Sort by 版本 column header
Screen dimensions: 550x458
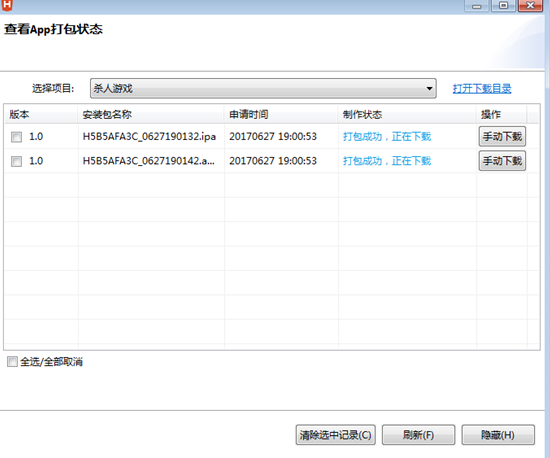click(x=41, y=114)
